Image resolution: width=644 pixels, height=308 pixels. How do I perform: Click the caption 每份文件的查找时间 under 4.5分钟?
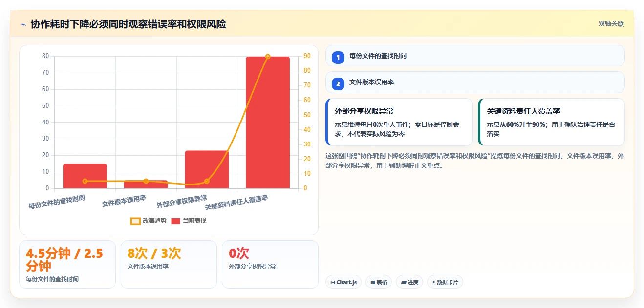[x=52, y=279]
